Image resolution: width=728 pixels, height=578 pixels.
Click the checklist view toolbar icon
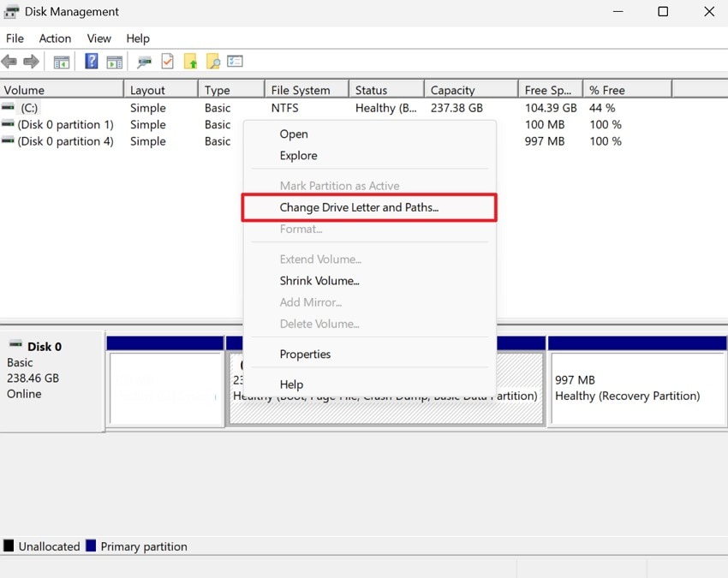point(235,62)
